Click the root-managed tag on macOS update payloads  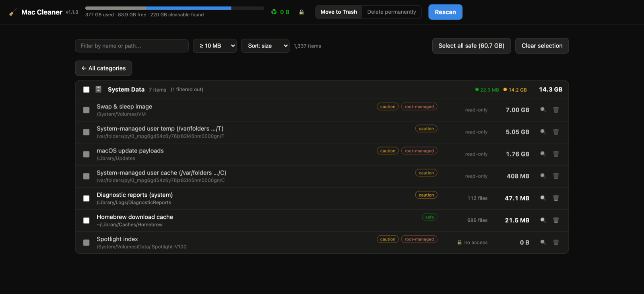(419, 151)
